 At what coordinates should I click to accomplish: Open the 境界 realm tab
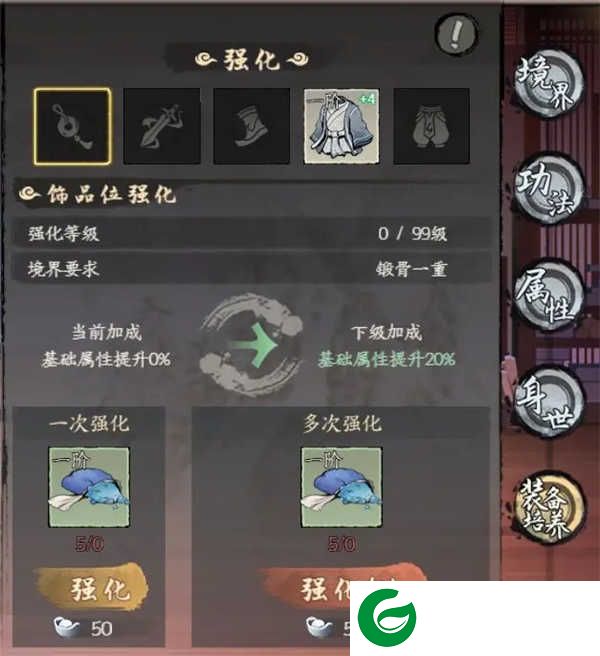coord(547,85)
